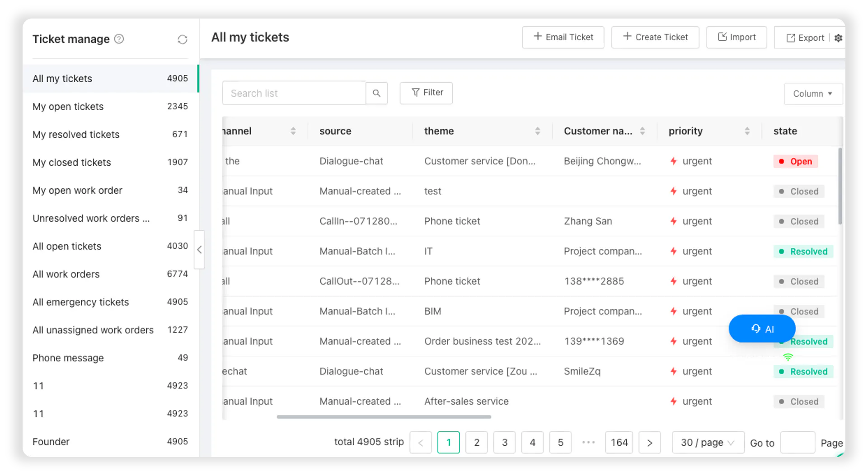868x476 pixels.
Task: Select My resolved tickets in sidebar
Action: point(110,135)
